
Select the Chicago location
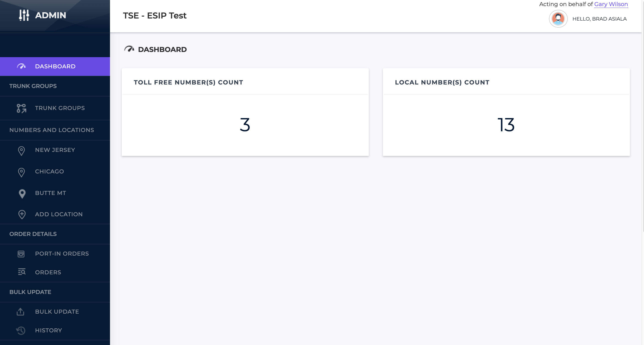pyautogui.click(x=55, y=172)
